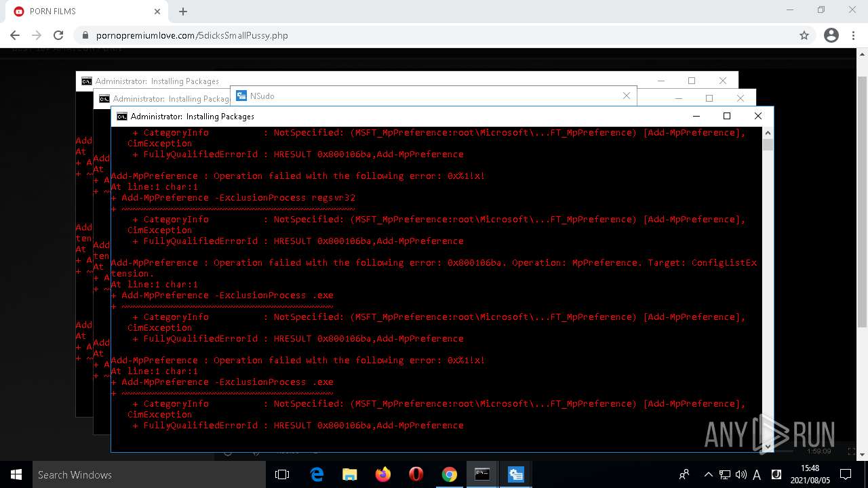
Task: Launch Firefox from the taskbar
Action: [x=382, y=474]
